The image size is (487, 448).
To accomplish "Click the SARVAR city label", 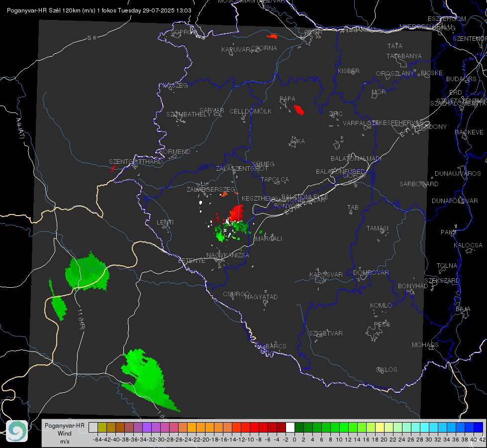I will click(x=212, y=111).
